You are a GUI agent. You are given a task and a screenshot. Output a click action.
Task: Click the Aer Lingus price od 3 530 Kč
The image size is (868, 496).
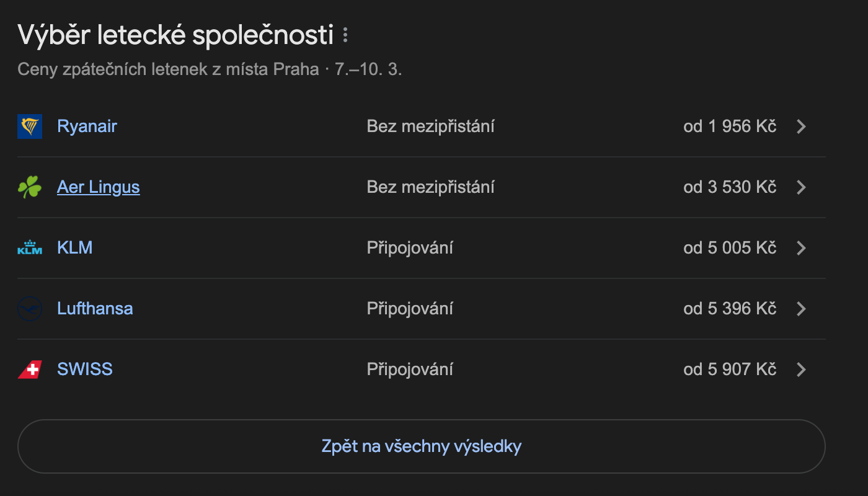pyautogui.click(x=730, y=187)
